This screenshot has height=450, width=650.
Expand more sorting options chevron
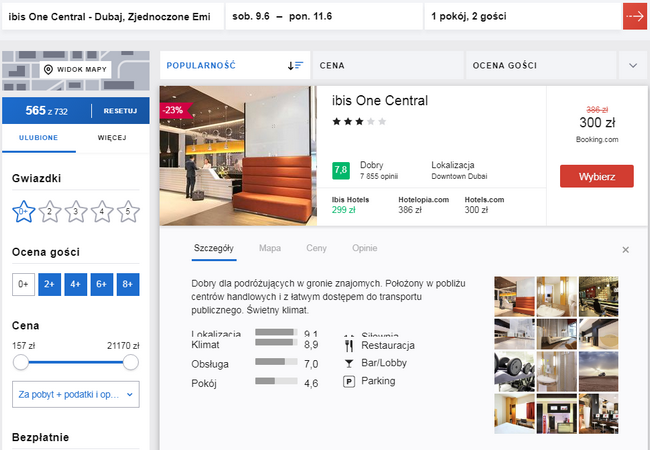coord(632,65)
